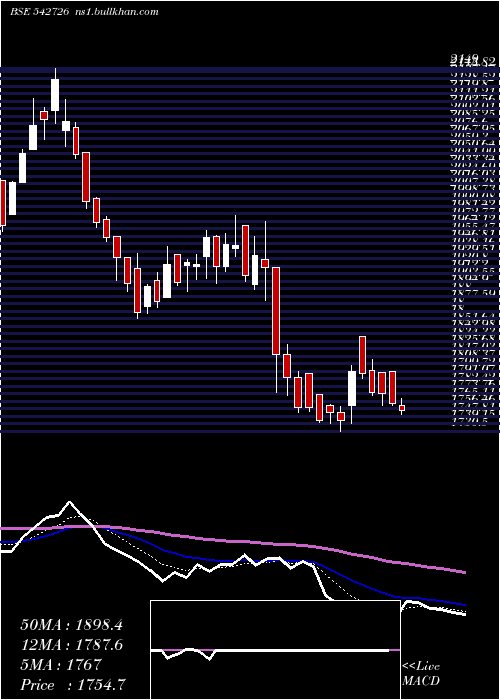Select the 50MA : 1898.4 readout
500x700 pixels.
(71, 625)
